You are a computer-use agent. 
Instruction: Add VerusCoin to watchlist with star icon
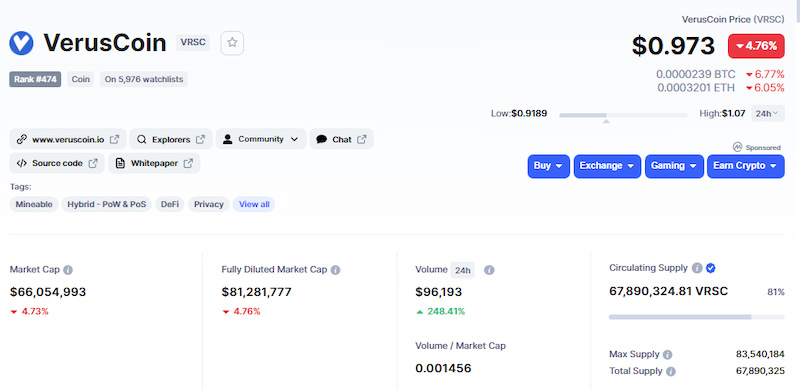232,43
